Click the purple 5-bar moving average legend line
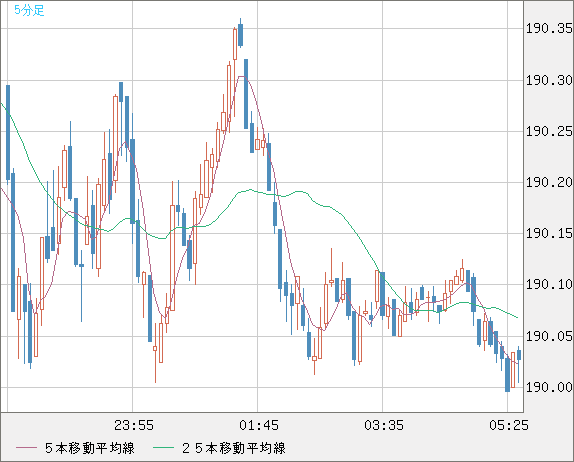 click(x=26, y=448)
